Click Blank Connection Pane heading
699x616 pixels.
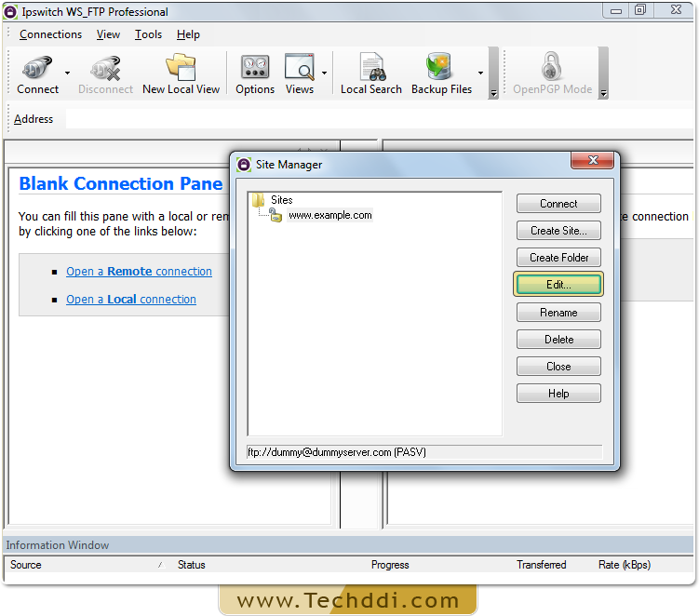coord(120,183)
